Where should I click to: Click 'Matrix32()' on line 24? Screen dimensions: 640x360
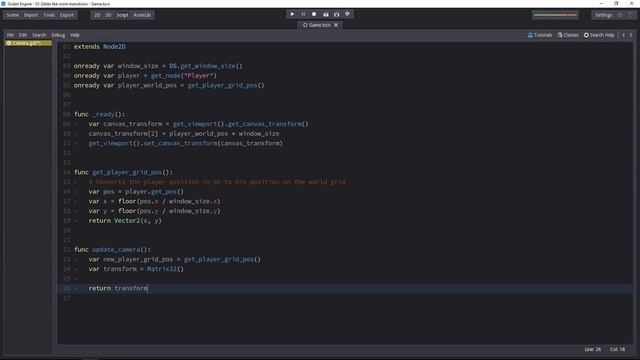coord(165,269)
